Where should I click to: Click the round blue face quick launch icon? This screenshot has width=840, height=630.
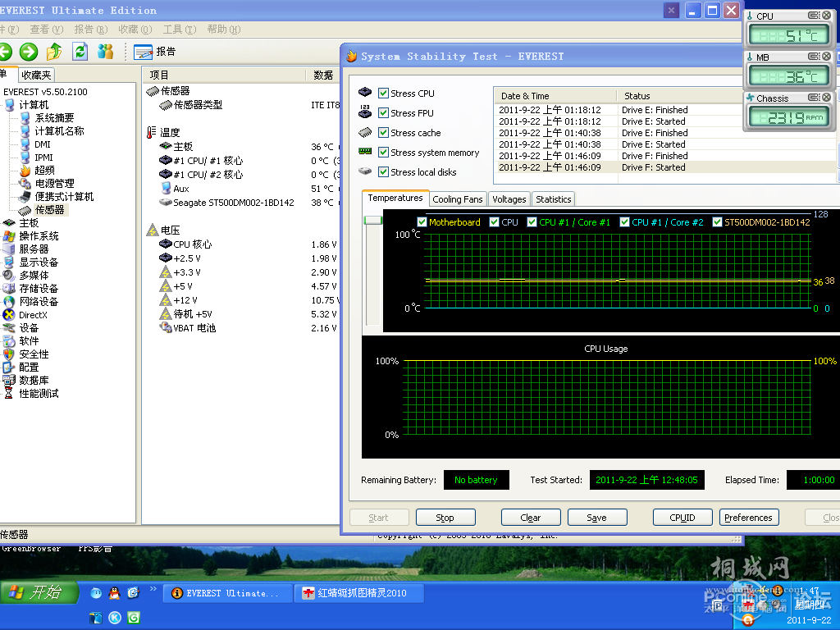[96, 593]
